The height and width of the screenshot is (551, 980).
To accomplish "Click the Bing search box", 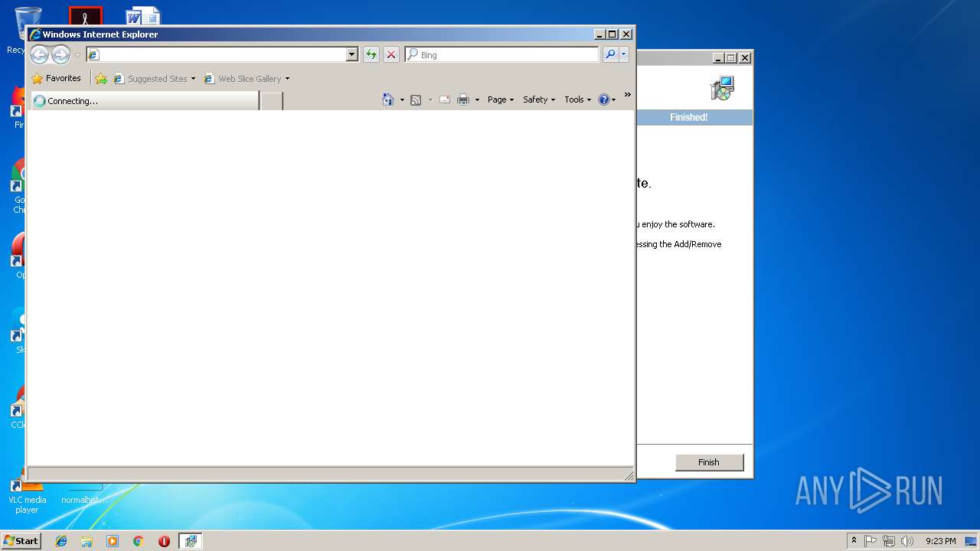I will [501, 54].
